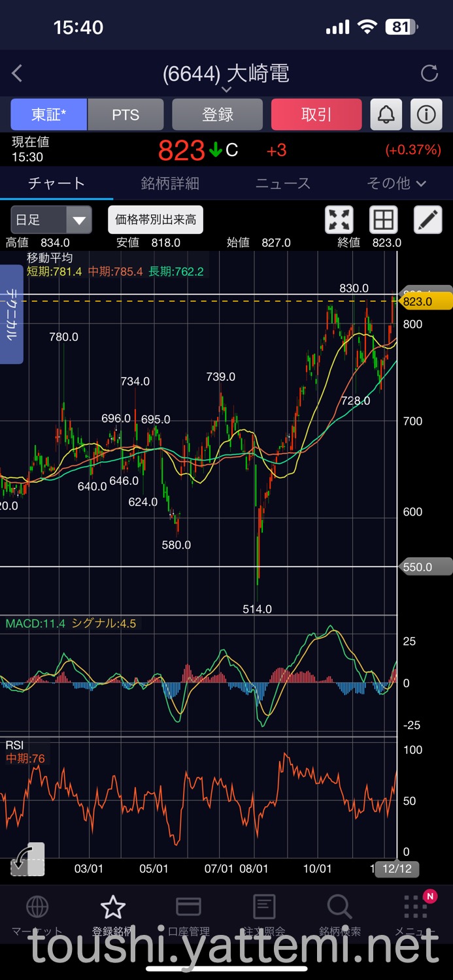Switch to ニュース tab
The width and height of the screenshot is (453, 980).
[282, 184]
